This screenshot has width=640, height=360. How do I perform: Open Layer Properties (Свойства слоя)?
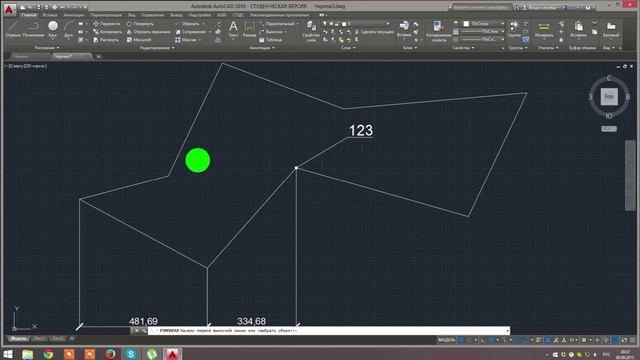click(311, 31)
